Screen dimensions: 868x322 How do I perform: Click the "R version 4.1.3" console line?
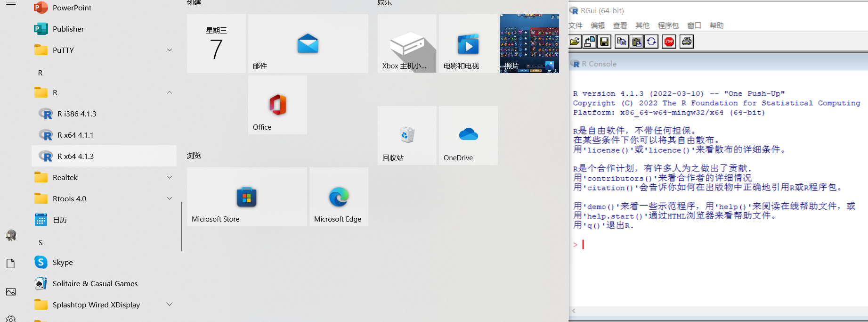(x=679, y=93)
